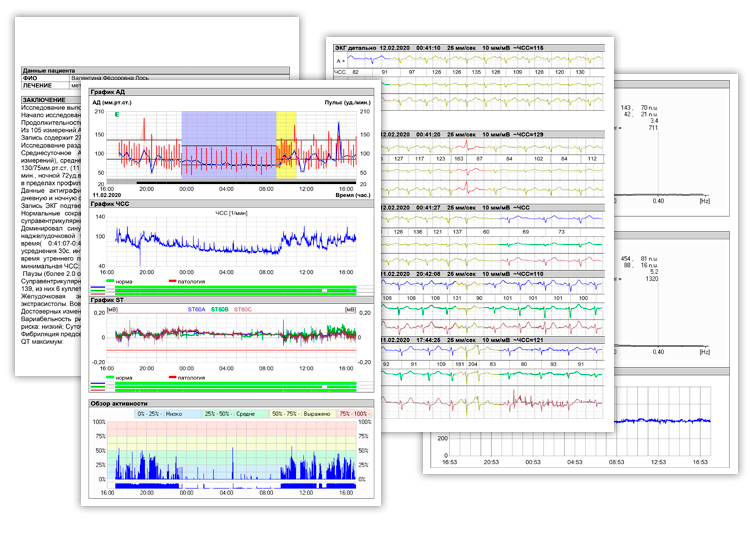Click the green E marker in АД chart
This screenshot has height=540, width=750.
coord(118,116)
